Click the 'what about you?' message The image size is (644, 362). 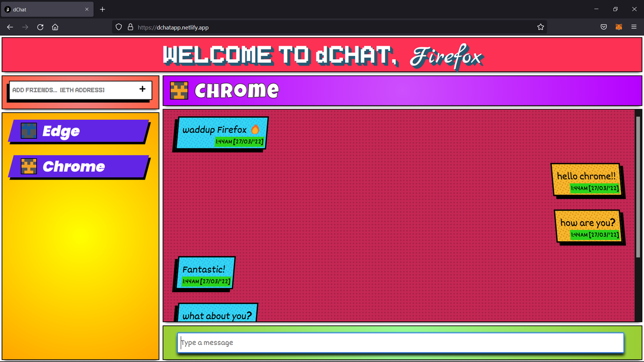216,312
